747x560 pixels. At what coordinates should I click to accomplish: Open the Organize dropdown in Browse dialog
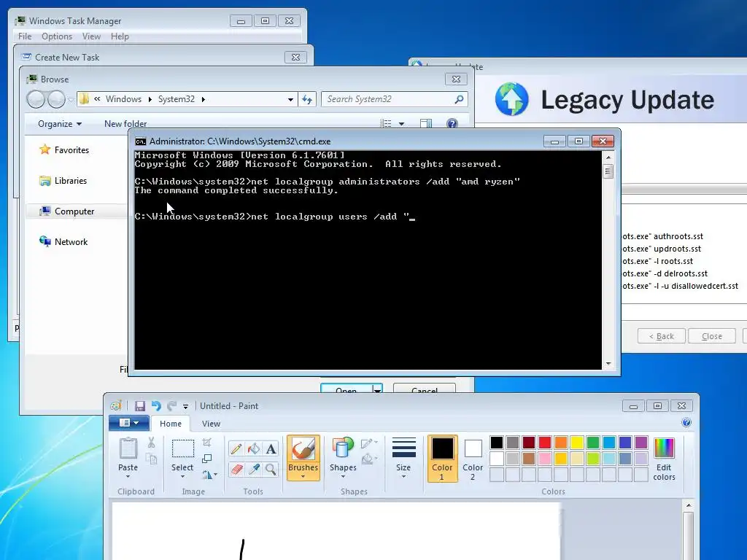(x=60, y=124)
